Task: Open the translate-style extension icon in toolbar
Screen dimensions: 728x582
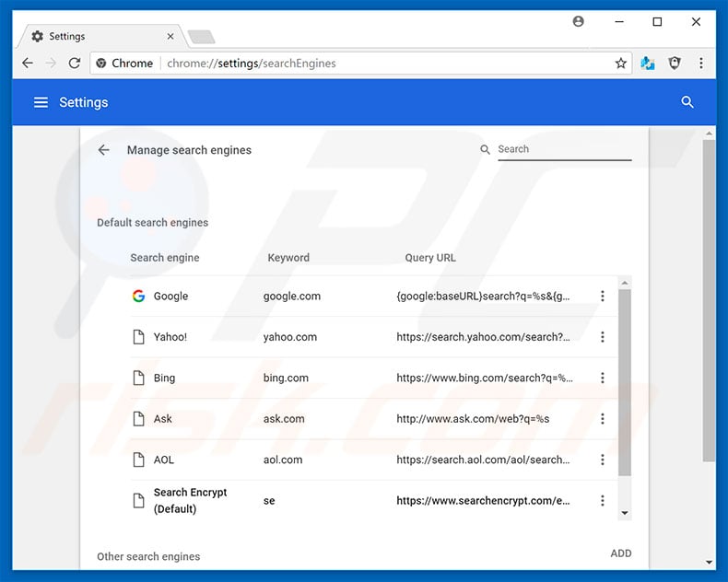Action: 648,64
